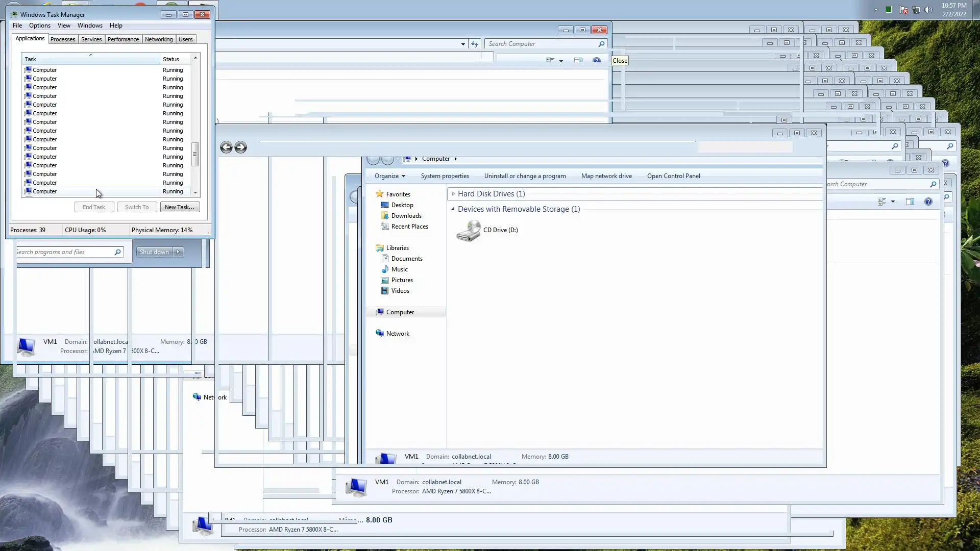This screenshot has width=980, height=551.
Task: Click Uninstall or change a program
Action: (525, 176)
